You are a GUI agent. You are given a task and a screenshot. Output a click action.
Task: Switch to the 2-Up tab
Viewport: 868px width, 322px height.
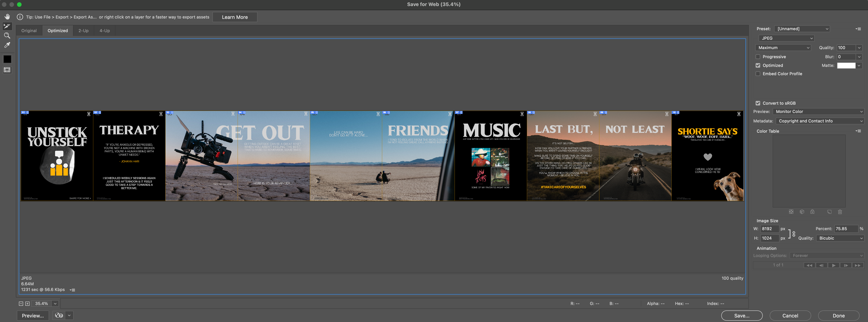coord(83,31)
